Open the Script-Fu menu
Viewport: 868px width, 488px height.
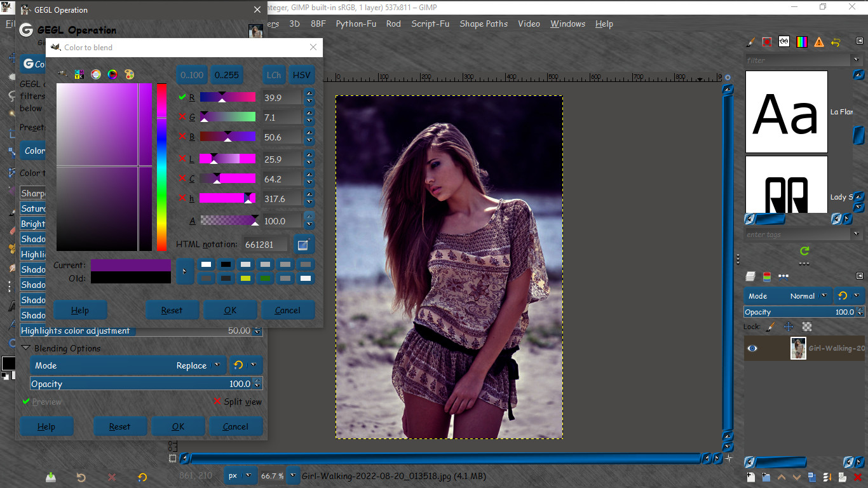[430, 24]
